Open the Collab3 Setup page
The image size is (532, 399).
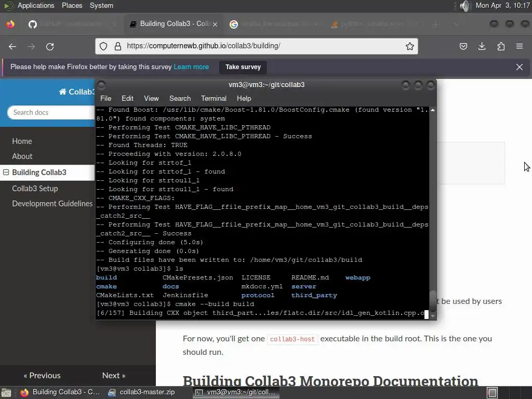(35, 188)
